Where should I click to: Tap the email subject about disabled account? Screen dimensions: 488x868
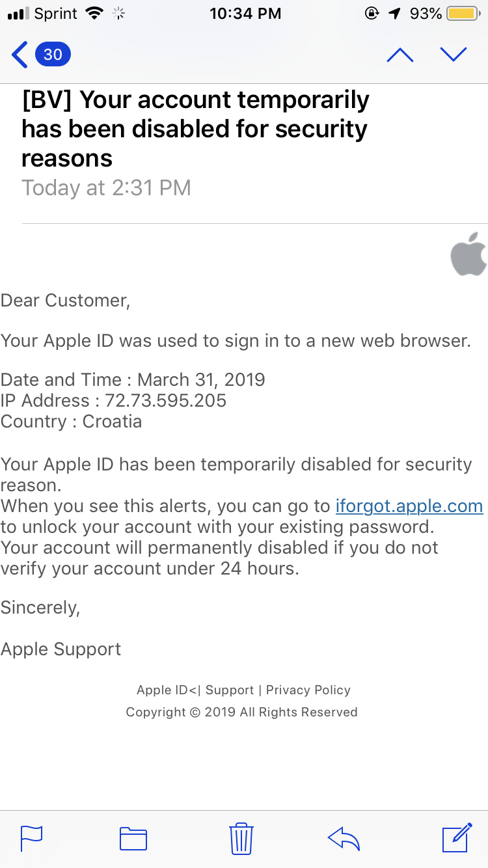[195, 129]
